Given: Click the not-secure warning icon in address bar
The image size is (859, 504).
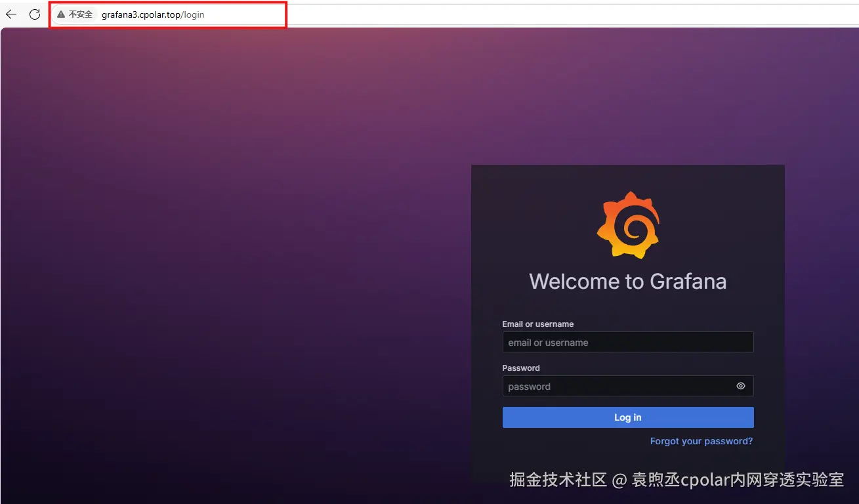Looking at the screenshot, I should 61,14.
